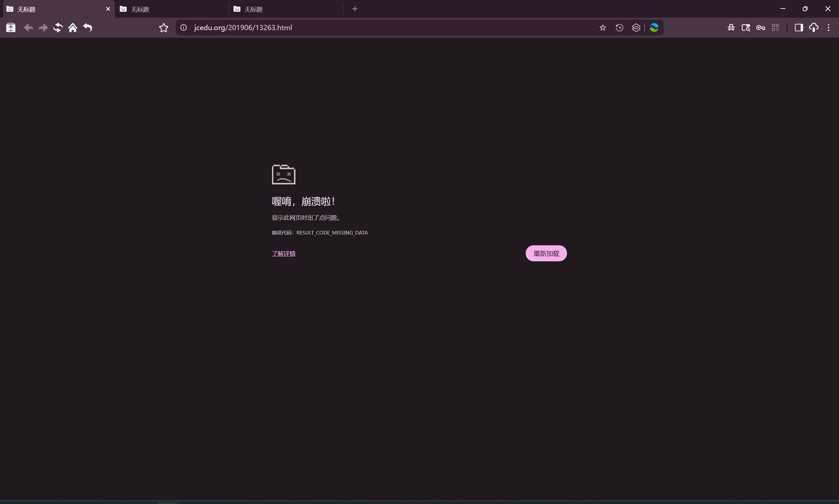Open the cloud download manager
839x504 pixels.
click(814, 28)
